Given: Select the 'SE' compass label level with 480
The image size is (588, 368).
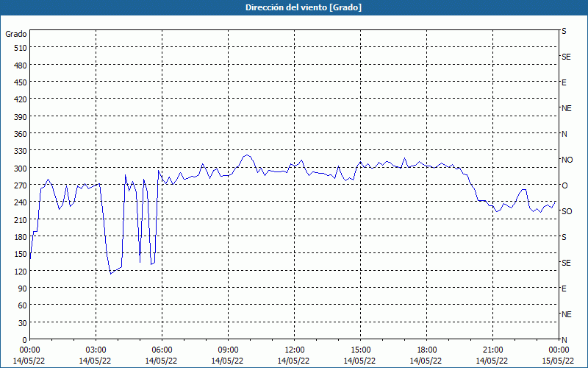Looking at the screenshot, I should [566, 57].
